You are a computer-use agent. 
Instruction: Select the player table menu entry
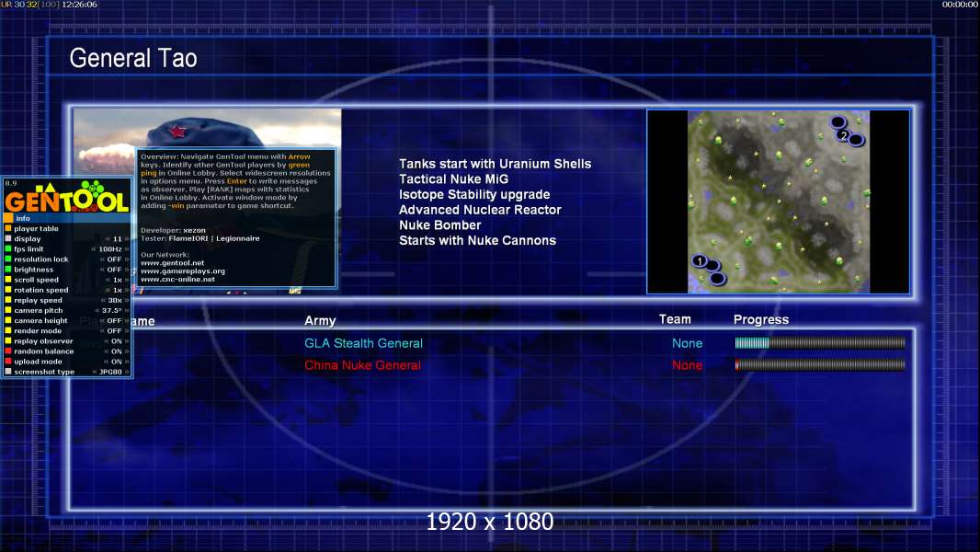36,228
